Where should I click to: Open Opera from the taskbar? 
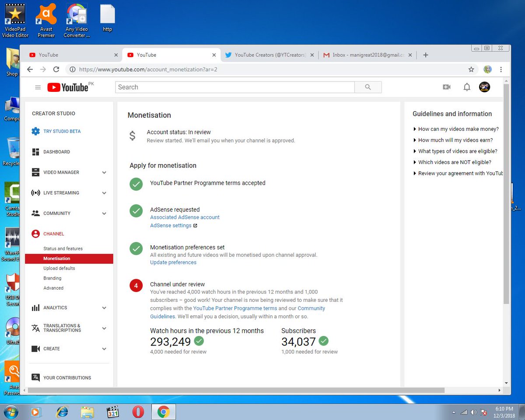[138, 412]
